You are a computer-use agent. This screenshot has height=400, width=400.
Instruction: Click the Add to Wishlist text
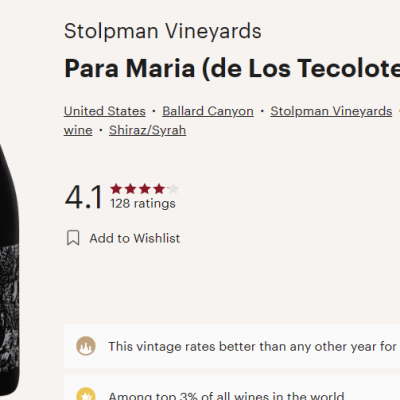(135, 238)
